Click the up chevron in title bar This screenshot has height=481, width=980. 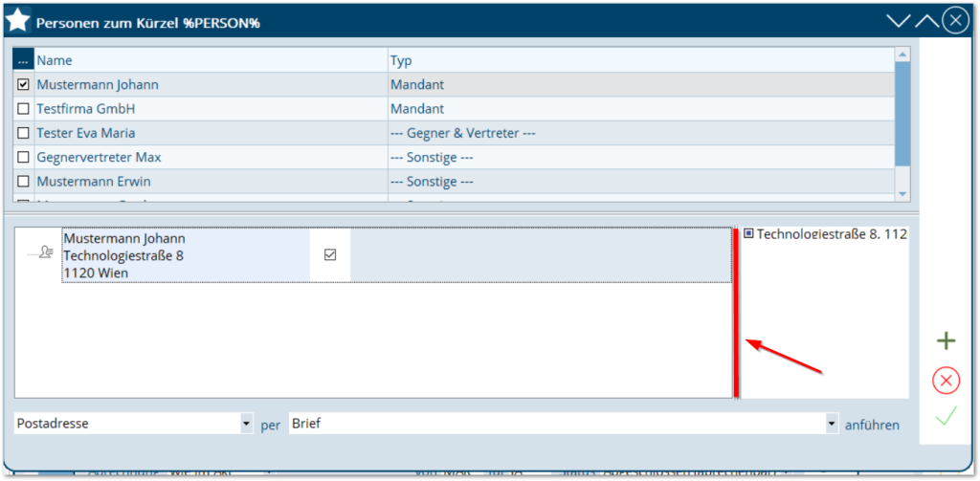point(926,20)
